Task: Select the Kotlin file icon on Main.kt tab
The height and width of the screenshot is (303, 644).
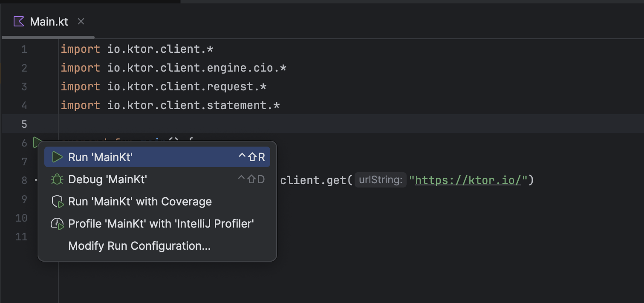Action: coord(18,21)
